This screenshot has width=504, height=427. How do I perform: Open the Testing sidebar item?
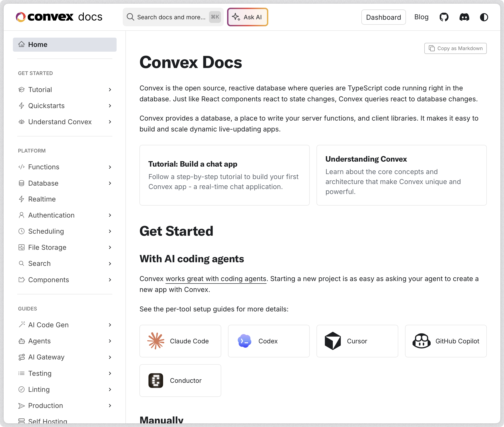click(x=65, y=373)
